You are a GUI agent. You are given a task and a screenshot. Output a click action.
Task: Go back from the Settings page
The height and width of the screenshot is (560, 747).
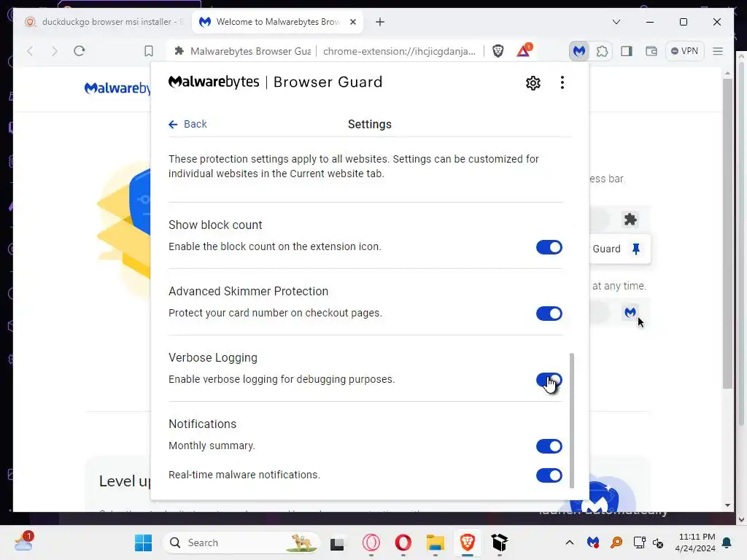pyautogui.click(x=187, y=124)
